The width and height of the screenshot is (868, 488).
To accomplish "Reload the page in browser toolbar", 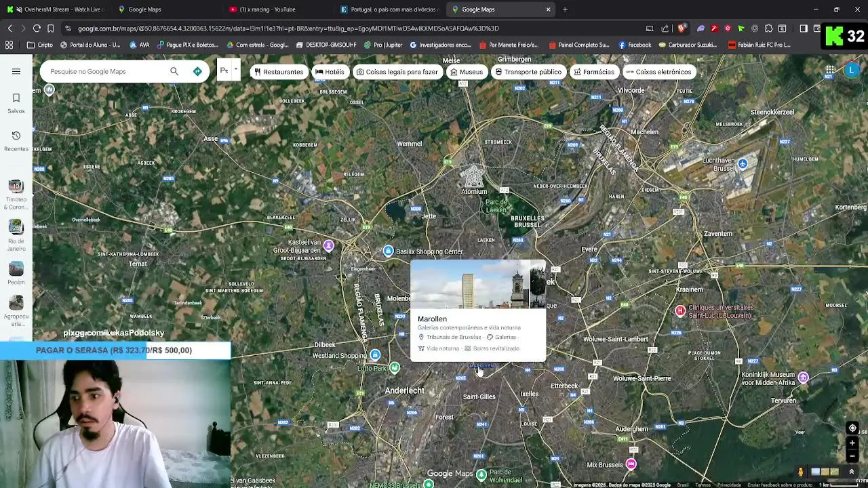I will point(37,28).
